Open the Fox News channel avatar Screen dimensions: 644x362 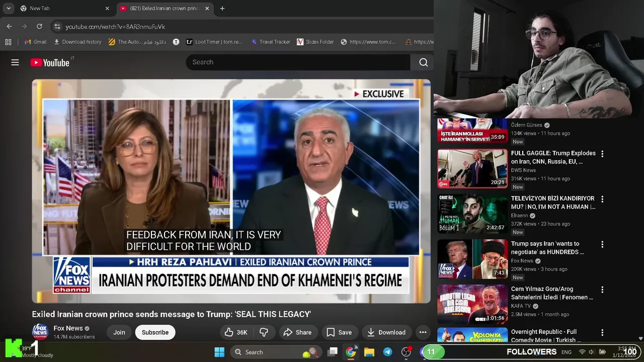coord(40,332)
